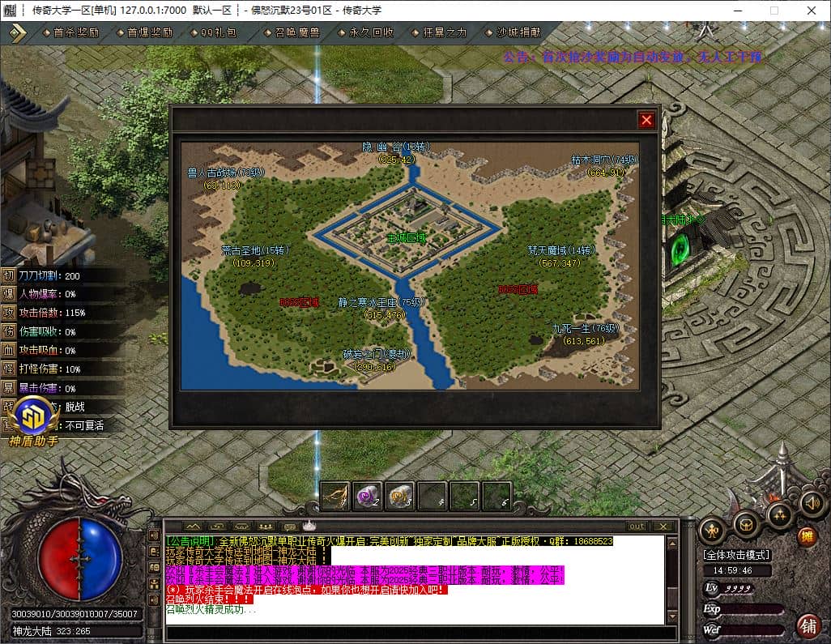Viewport: 831px width, 644px height.
Task: Select 九死一生(76级) map location
Action: tap(585, 335)
